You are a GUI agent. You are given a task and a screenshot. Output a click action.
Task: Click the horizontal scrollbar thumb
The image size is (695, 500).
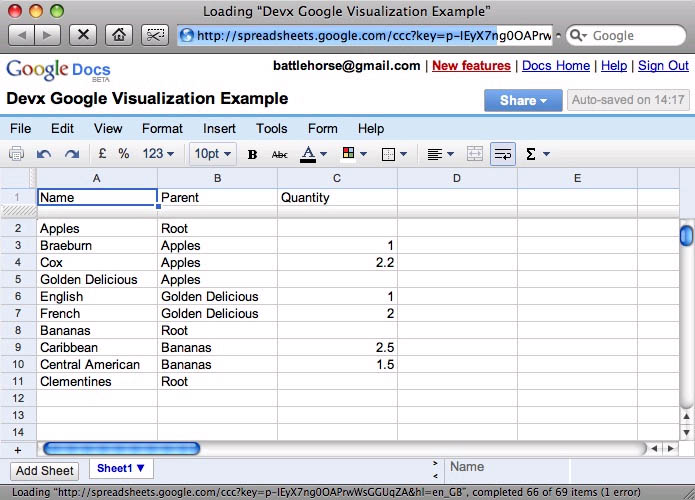click(121, 449)
